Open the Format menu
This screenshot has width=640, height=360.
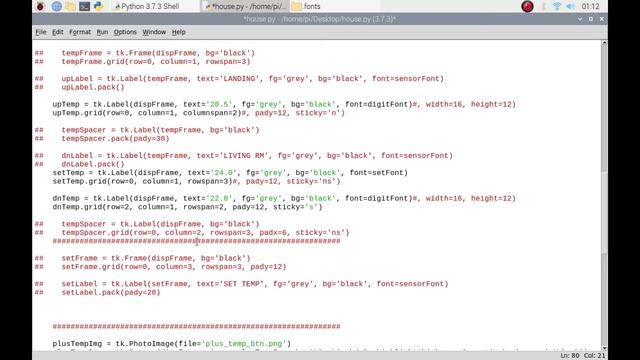point(80,32)
